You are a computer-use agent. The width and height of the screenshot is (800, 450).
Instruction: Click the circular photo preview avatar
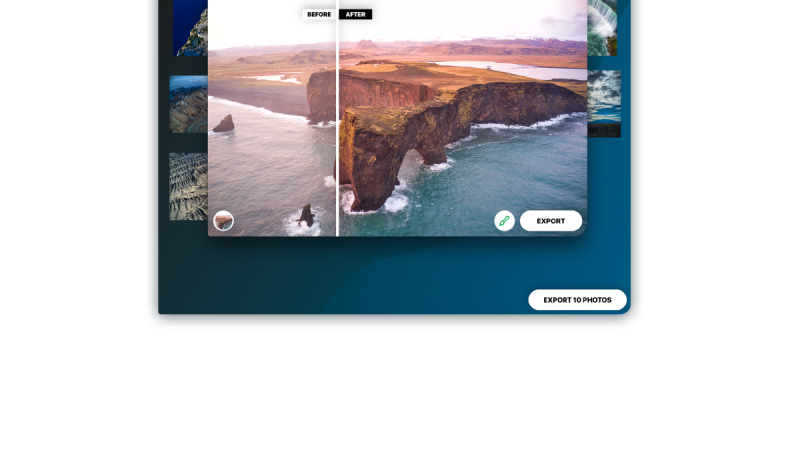tap(223, 221)
